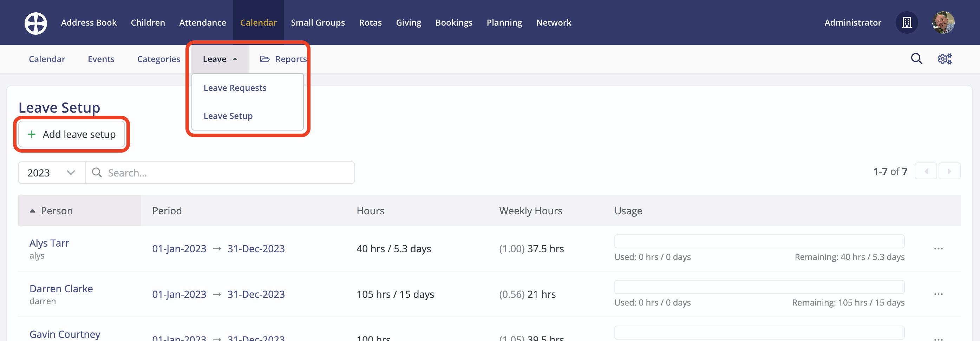
Task: Switch to the Categories tab
Action: (x=159, y=59)
